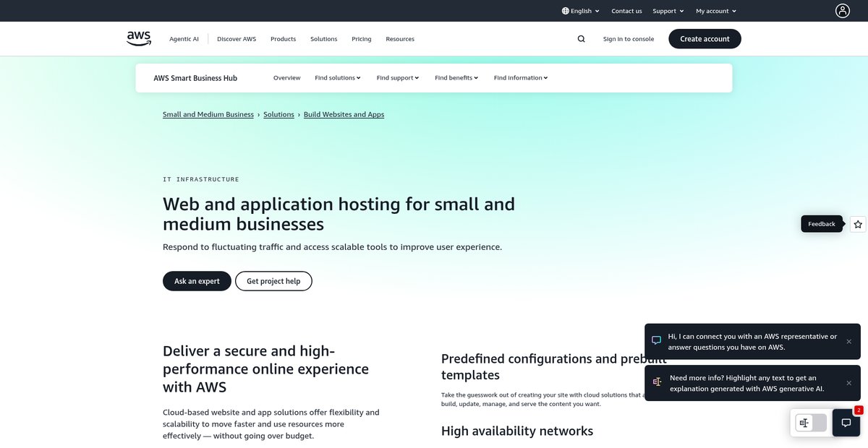Screen dimensions: 868x448
Task: Click the 'IT INFRASTRUCTURE' label
Action: [201, 179]
